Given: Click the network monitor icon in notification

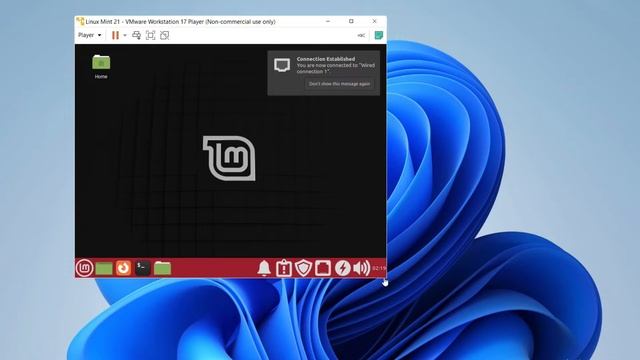Looking at the screenshot, I should (x=282, y=65).
